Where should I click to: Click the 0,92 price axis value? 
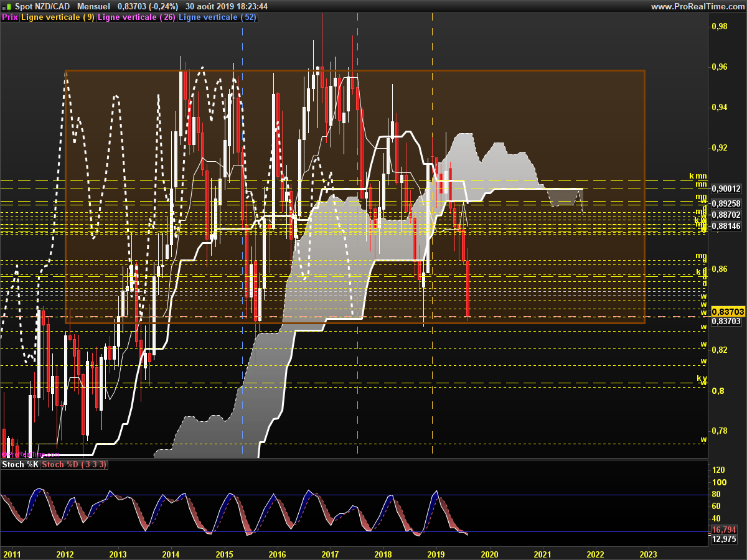pyautogui.click(x=719, y=147)
